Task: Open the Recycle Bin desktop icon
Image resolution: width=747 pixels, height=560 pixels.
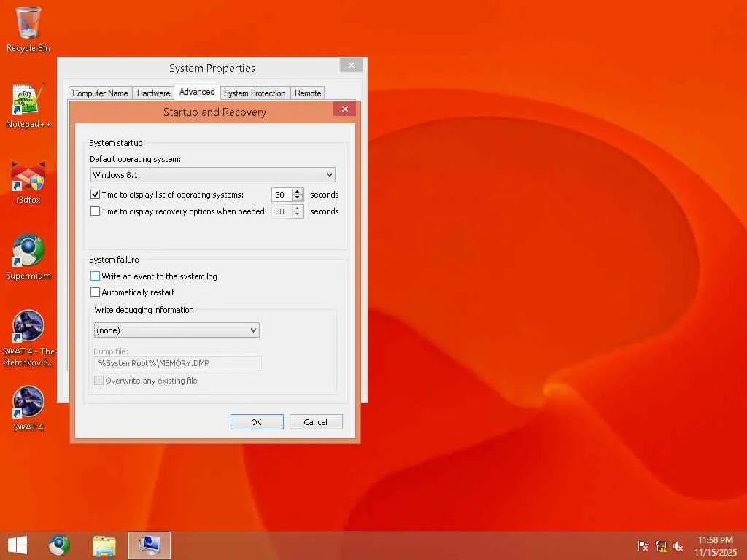Action: pos(28,29)
